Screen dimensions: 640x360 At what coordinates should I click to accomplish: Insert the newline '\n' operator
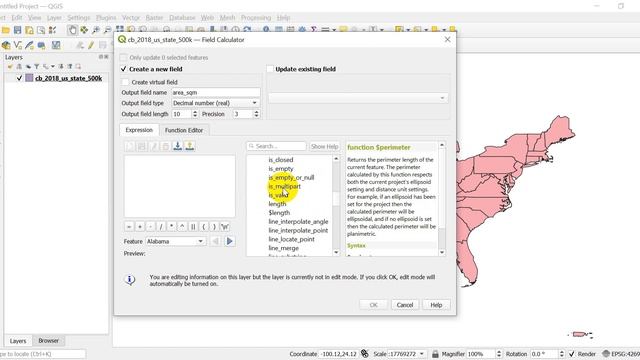[225, 227]
